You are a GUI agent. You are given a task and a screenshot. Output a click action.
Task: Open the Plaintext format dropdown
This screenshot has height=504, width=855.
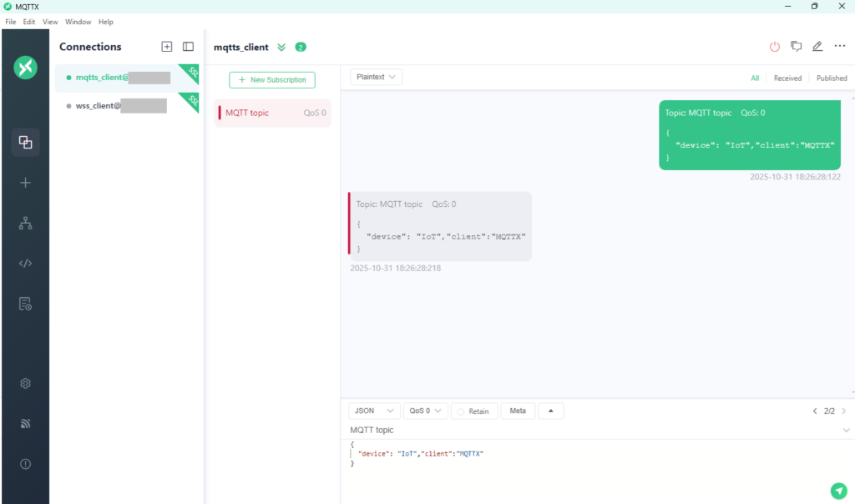(377, 77)
